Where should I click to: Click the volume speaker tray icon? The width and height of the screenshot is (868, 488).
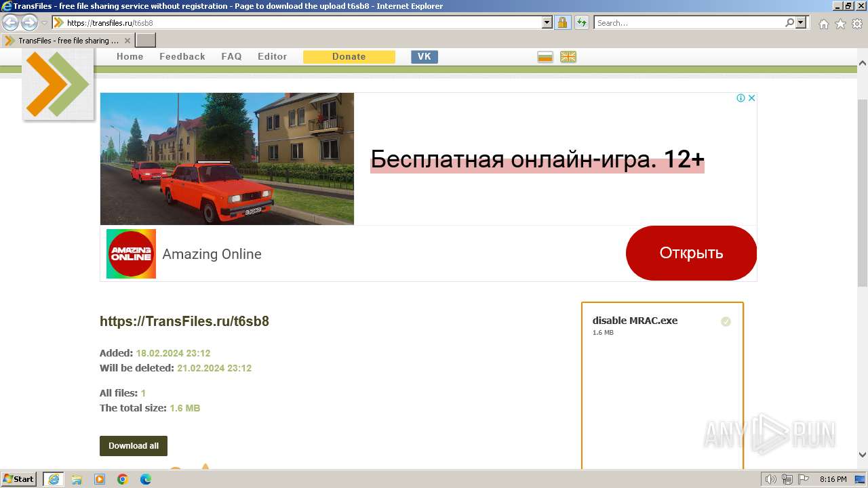pyautogui.click(x=771, y=479)
